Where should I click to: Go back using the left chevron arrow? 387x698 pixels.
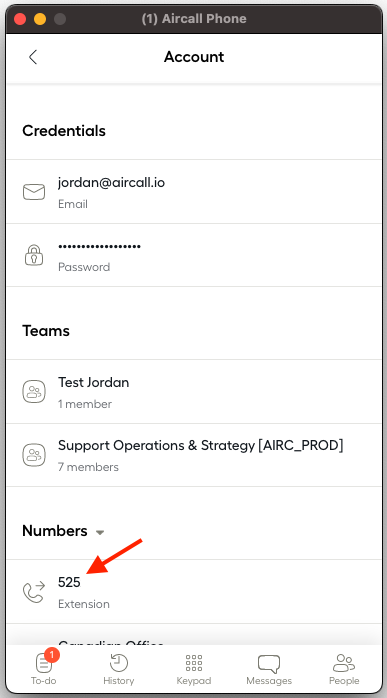tap(33, 57)
